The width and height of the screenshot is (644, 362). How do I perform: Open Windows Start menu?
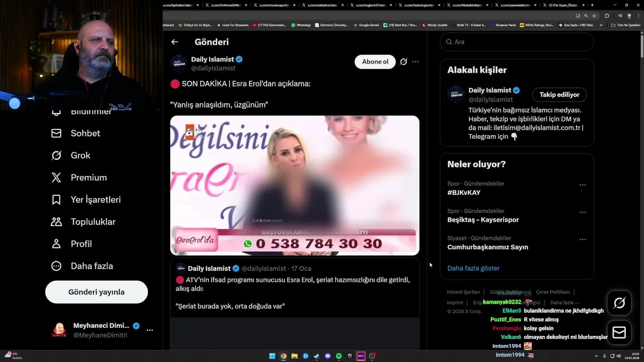(x=272, y=356)
